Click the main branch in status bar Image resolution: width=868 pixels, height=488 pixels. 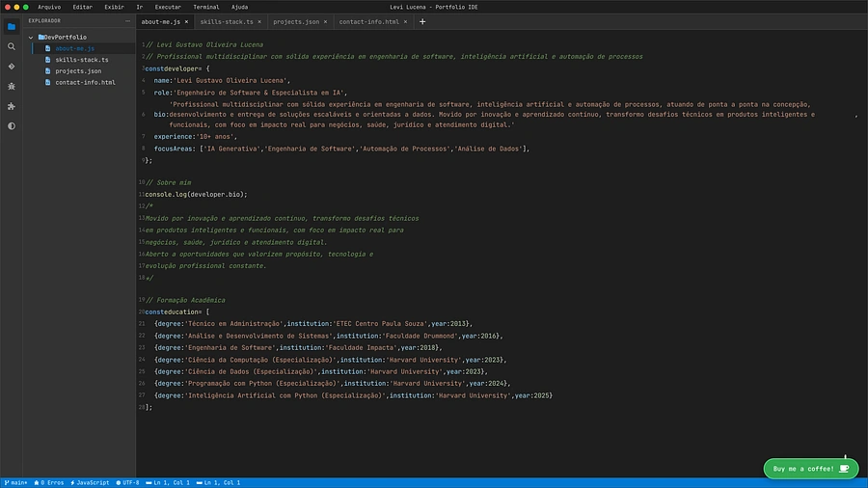tap(15, 482)
